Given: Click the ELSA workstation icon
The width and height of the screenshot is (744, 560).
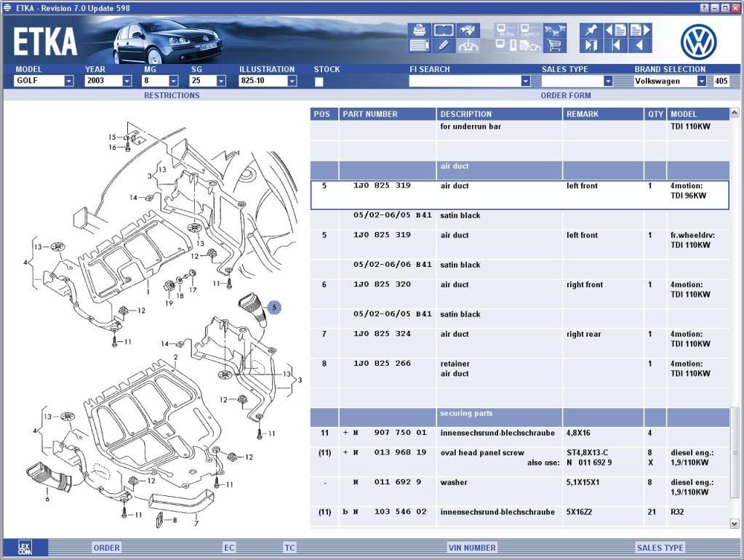Looking at the screenshot, I should (x=506, y=31).
